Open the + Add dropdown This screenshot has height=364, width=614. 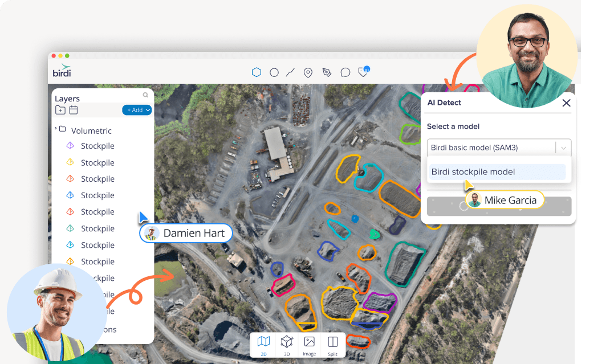(137, 110)
